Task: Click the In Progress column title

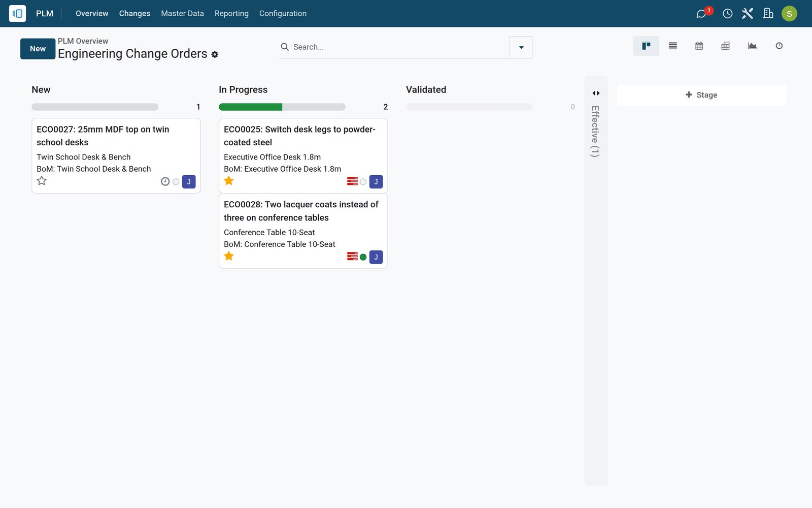Action: tap(243, 90)
